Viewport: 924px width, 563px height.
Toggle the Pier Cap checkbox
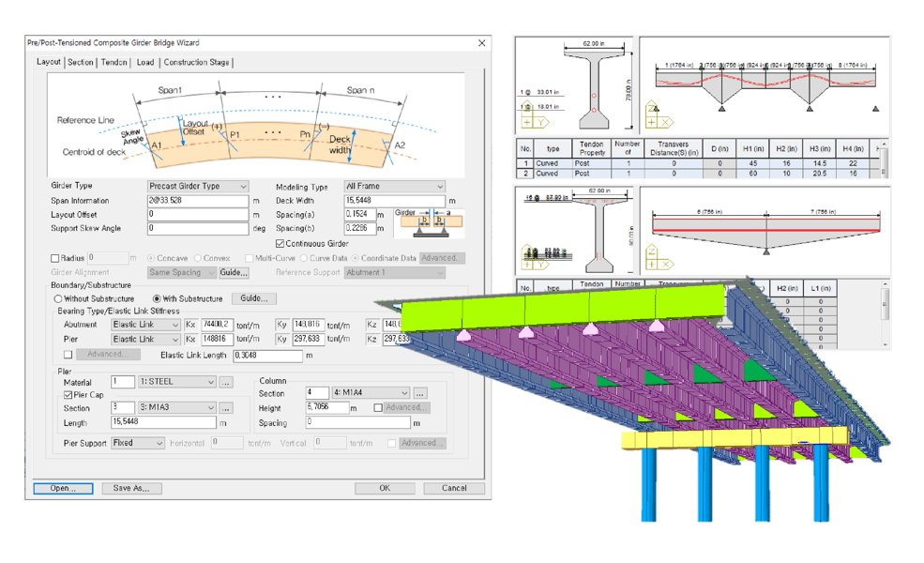click(68, 395)
